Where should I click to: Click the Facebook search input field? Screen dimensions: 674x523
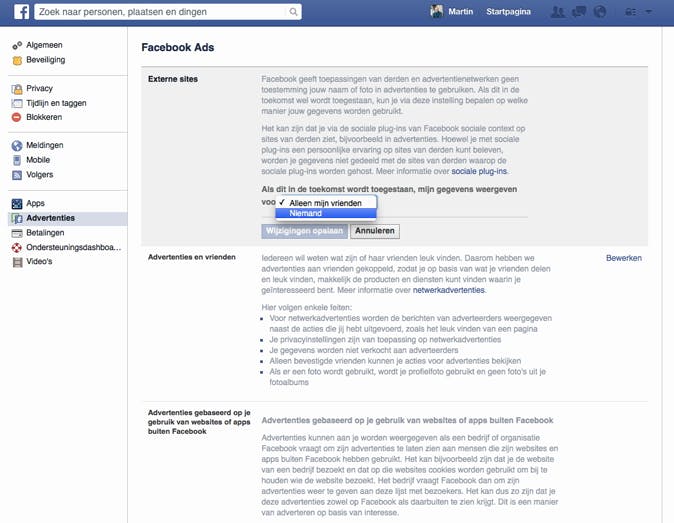(161, 12)
